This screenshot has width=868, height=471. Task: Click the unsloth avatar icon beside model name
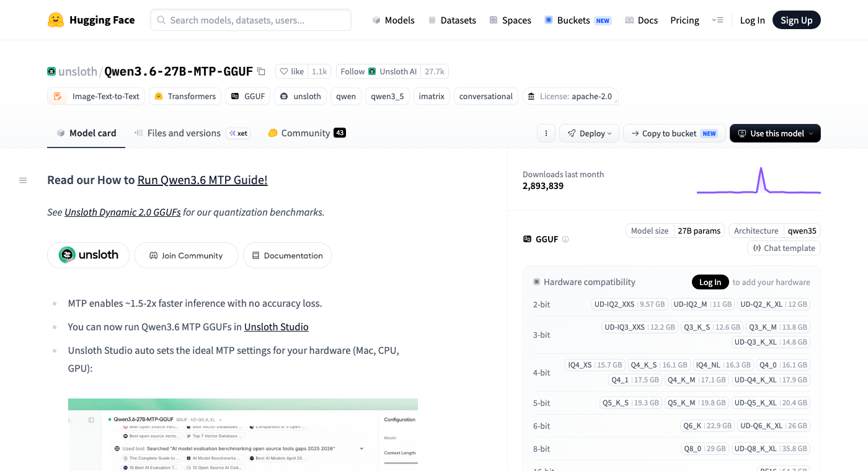point(51,71)
